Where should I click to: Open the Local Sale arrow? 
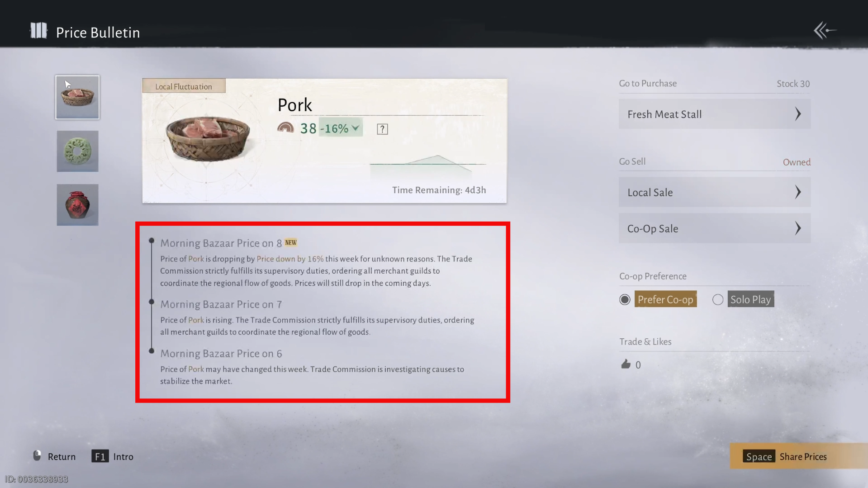tap(798, 192)
